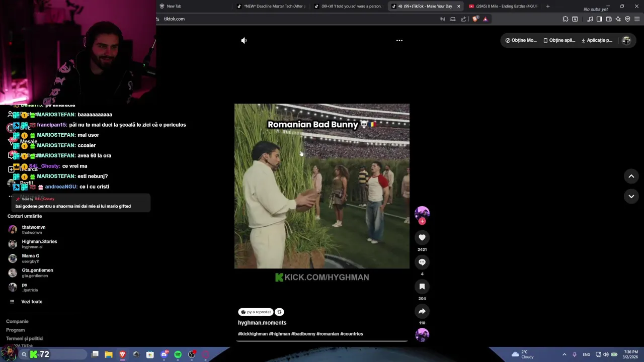
Task: Click the video progress bar
Action: tap(322, 341)
